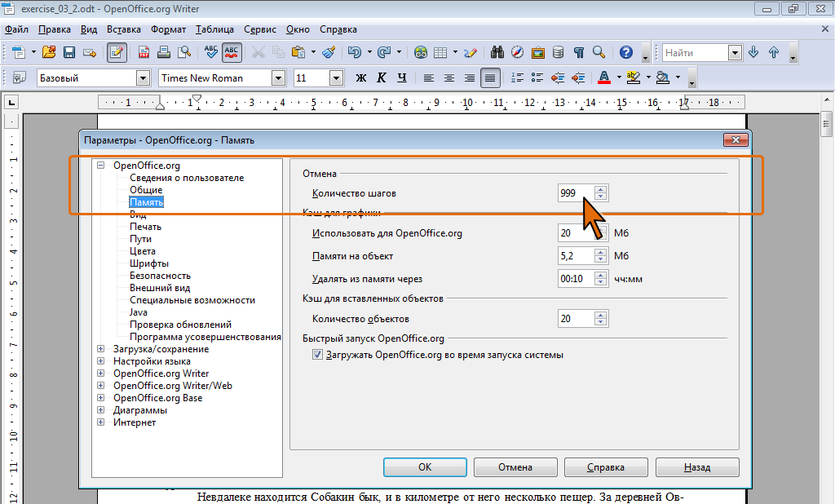
Task: Toggle Edit File mode icon
Action: pos(117,52)
